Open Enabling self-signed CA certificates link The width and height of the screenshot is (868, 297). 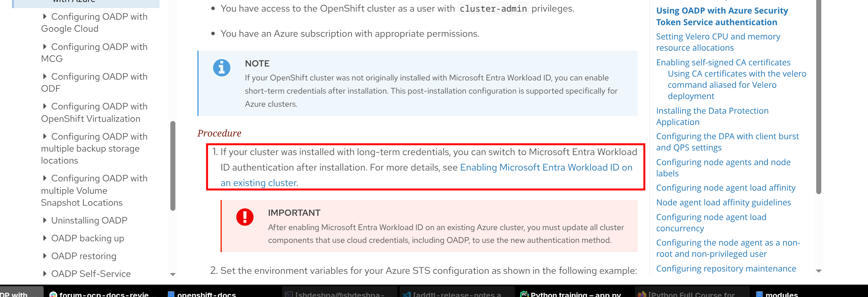click(723, 62)
